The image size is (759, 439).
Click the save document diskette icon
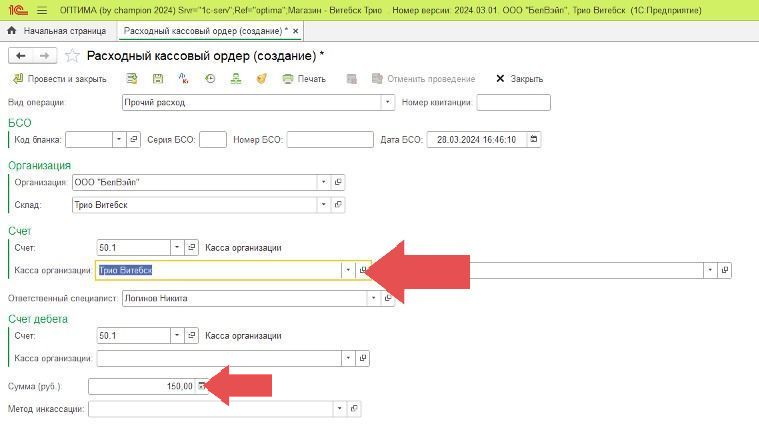pyautogui.click(x=158, y=79)
